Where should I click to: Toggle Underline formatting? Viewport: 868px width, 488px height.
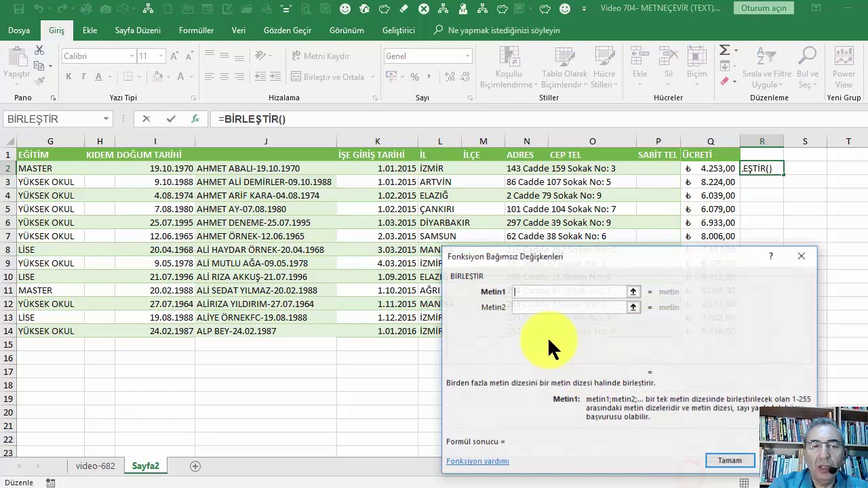coord(99,77)
